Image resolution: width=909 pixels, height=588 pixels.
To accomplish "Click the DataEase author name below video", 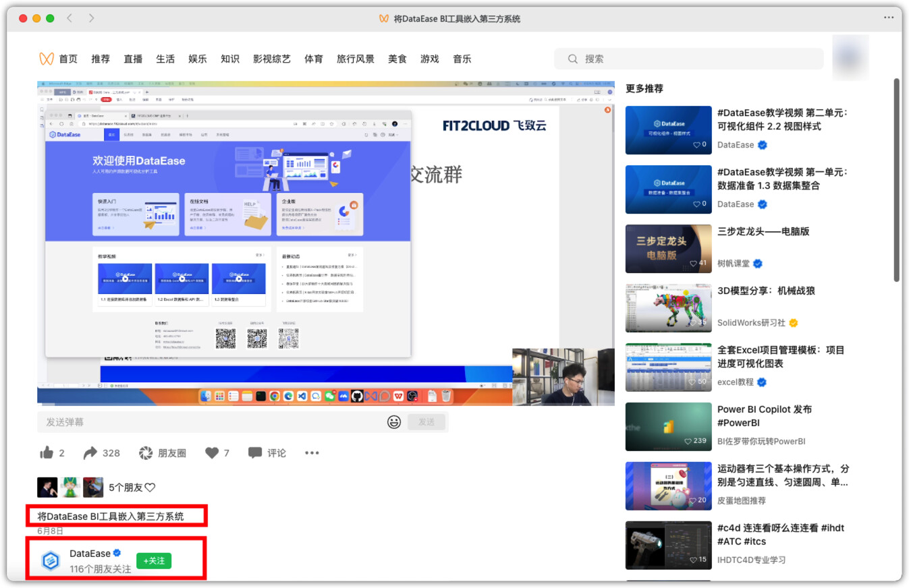I will [x=90, y=554].
